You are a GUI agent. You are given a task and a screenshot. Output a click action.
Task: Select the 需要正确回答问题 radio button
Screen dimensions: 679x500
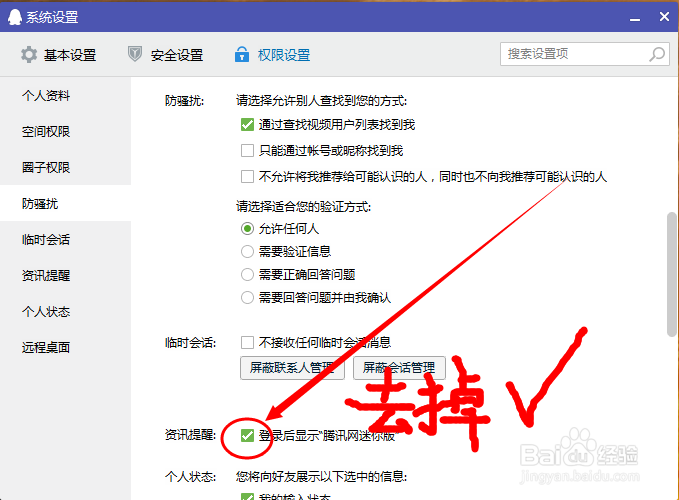pos(247,274)
